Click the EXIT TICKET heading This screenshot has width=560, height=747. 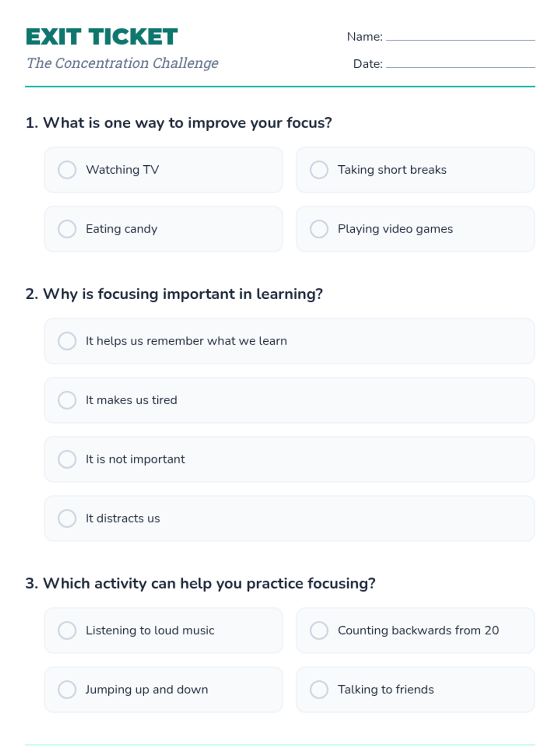tap(102, 37)
